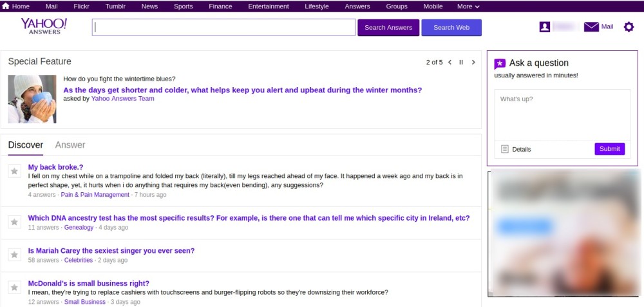Switch to the Answer tab
This screenshot has height=307, width=644.
(70, 145)
